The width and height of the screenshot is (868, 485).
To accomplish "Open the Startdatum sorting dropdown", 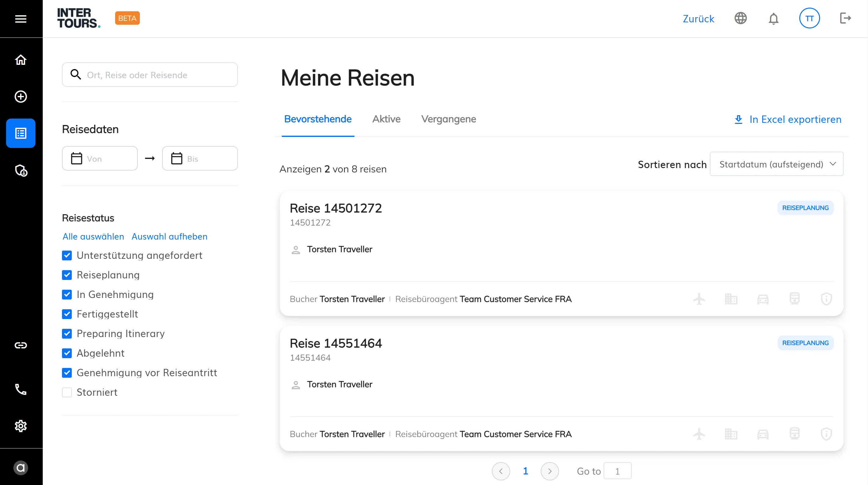I will click(776, 164).
